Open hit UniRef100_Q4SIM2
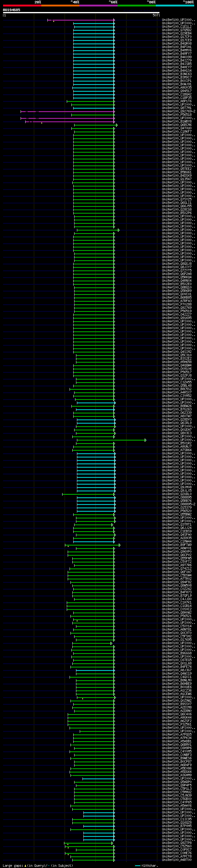This screenshot has width=197, height=868. point(177,352)
